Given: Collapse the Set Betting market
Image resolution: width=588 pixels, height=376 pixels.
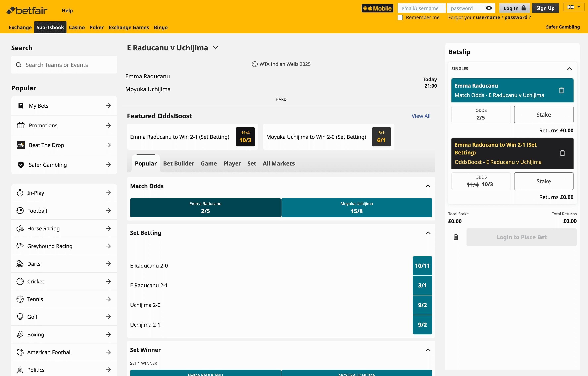Looking at the screenshot, I should (428, 233).
